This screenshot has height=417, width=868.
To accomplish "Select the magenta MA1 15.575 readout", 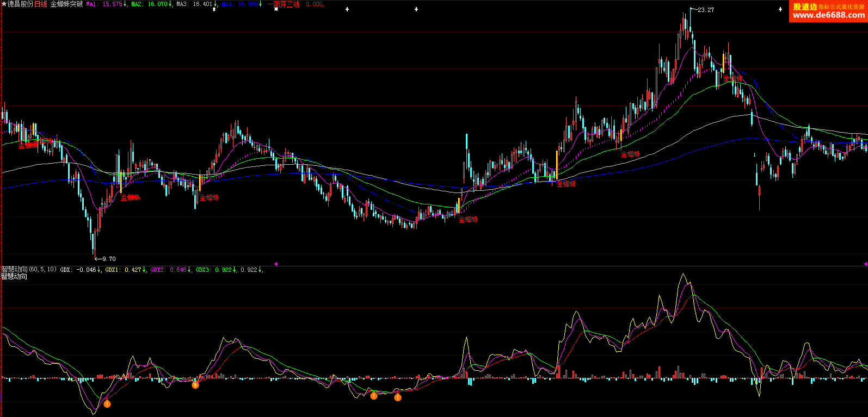I will 106,4.
